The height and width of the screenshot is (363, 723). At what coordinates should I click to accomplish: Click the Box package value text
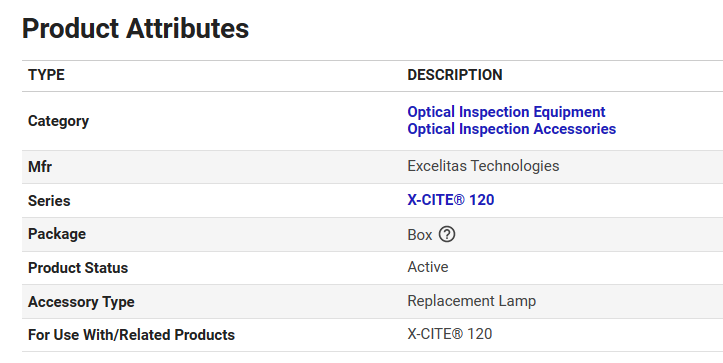(420, 235)
